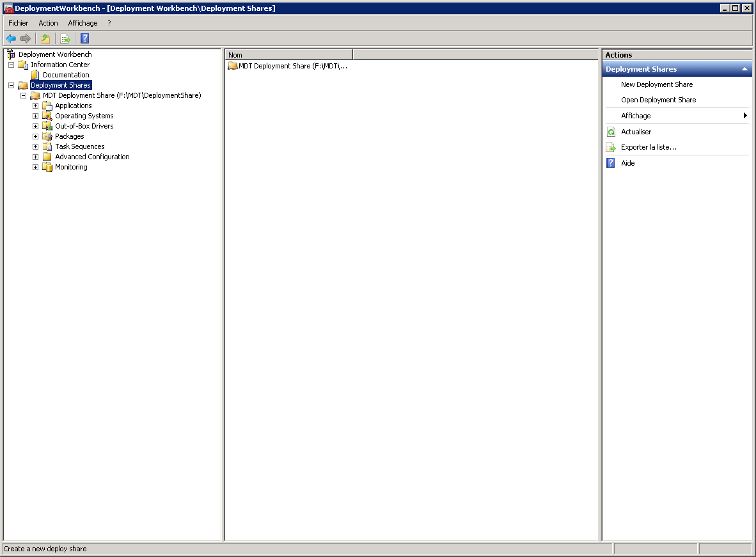Click the Actualiser refresh icon in Actions
Viewport: 756px width, 557px height.
pyautogui.click(x=611, y=132)
